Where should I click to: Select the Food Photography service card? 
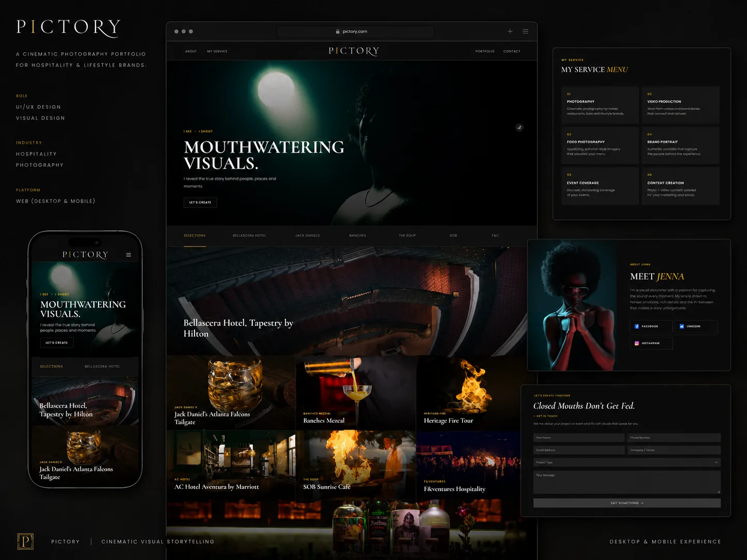point(599,145)
